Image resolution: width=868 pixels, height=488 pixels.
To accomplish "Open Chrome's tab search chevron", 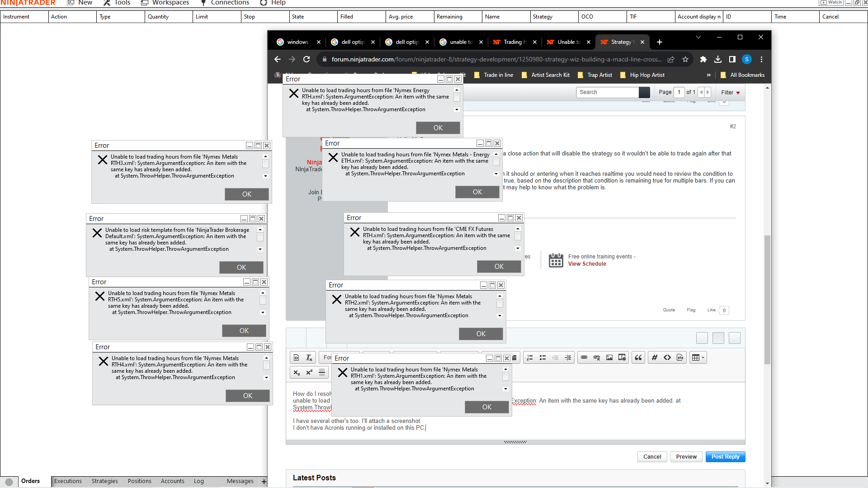I will coord(698,37).
